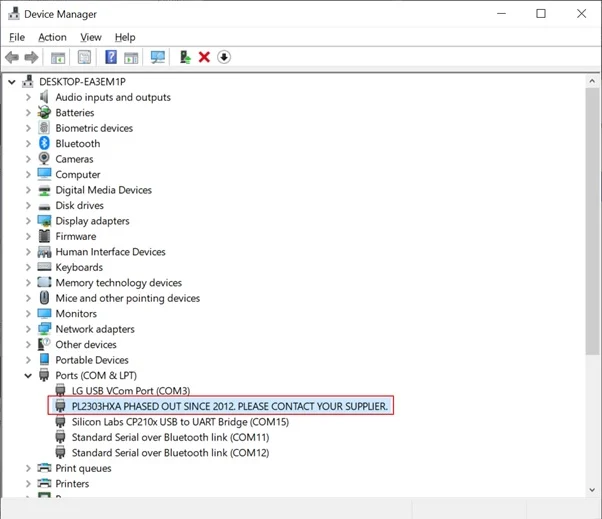The height and width of the screenshot is (519, 602).
Task: Click the Back arrow toolbar button
Action: [x=12, y=57]
